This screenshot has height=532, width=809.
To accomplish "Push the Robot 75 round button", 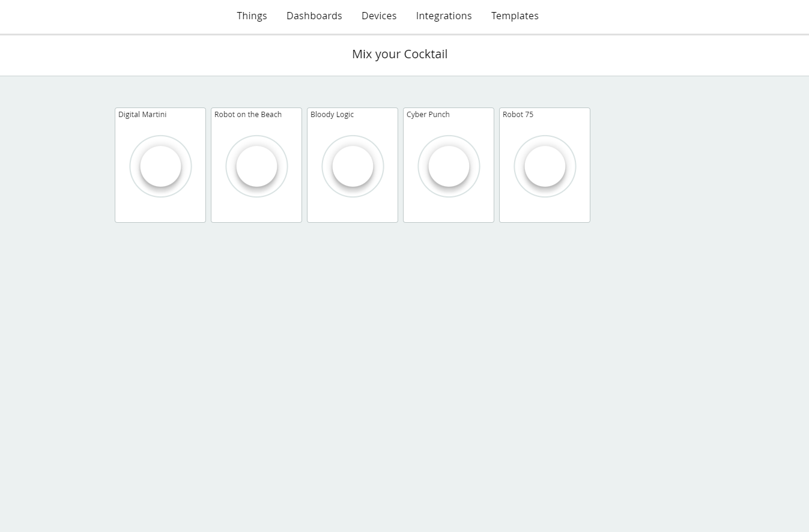I will click(x=545, y=166).
